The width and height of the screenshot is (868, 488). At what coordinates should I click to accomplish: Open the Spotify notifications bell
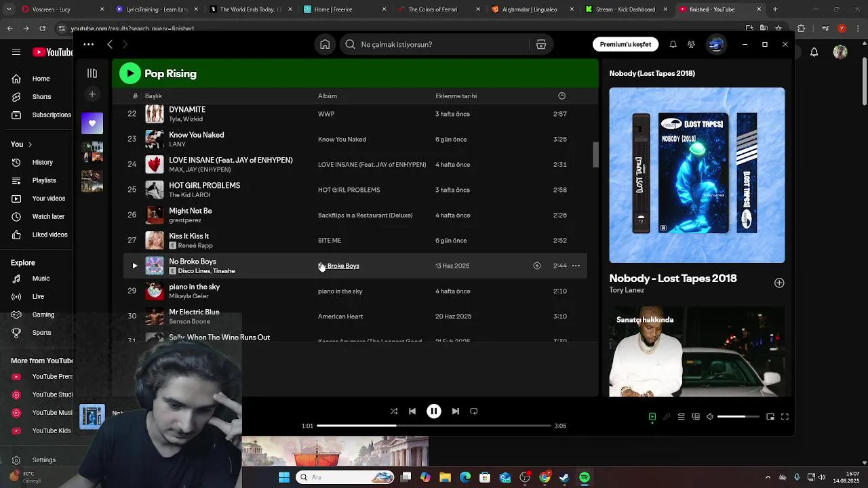673,44
